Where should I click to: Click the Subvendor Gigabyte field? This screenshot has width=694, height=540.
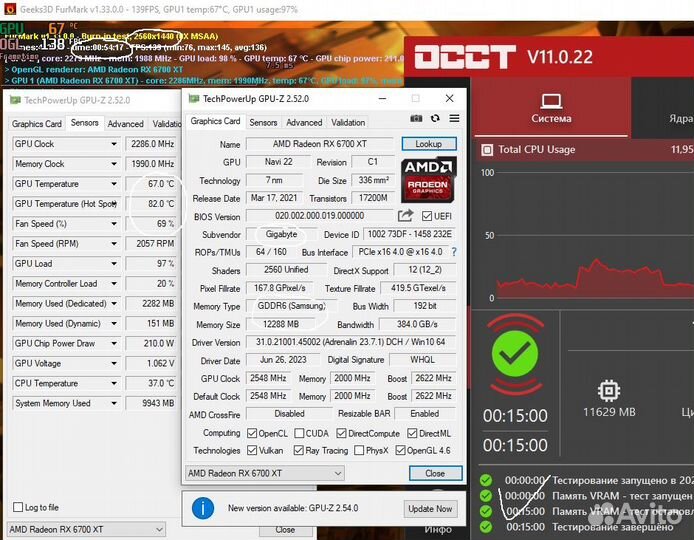click(x=281, y=234)
